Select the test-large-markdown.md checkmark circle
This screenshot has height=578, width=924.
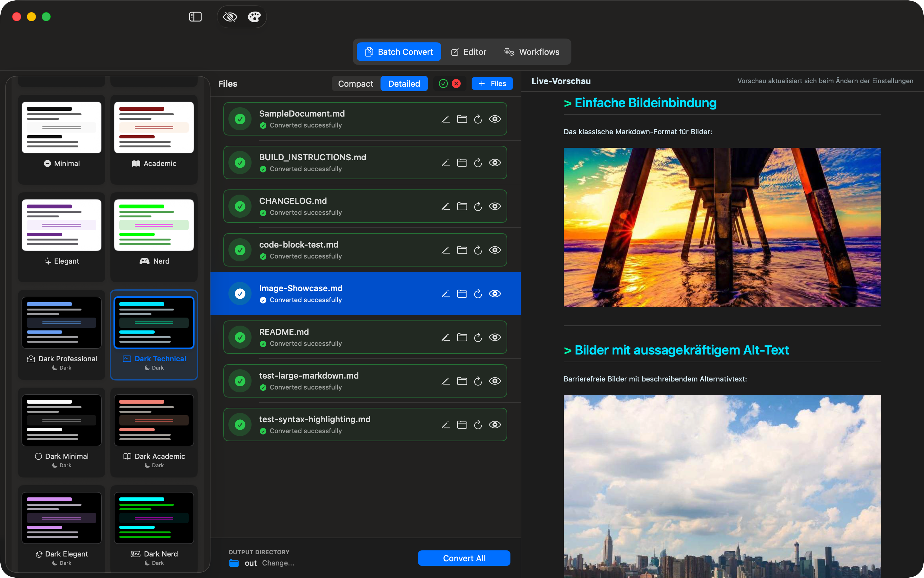(x=240, y=381)
